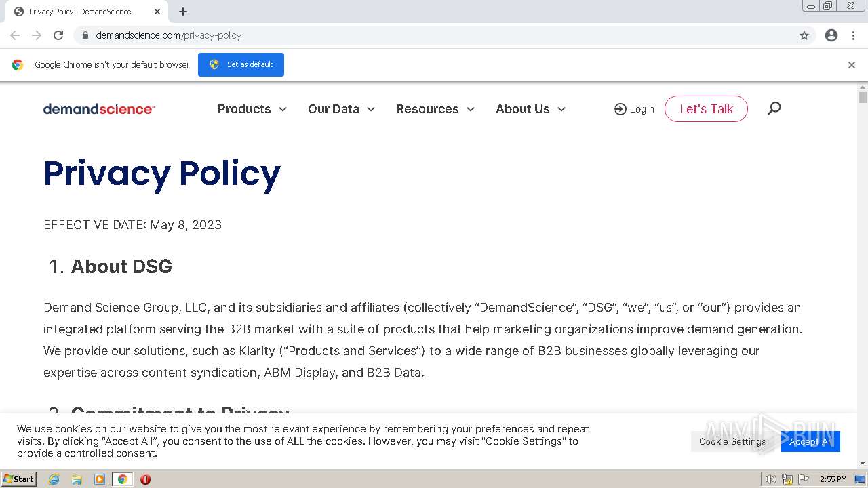Open the Windows Start menu
This screenshot has width=868, height=488.
(19, 479)
